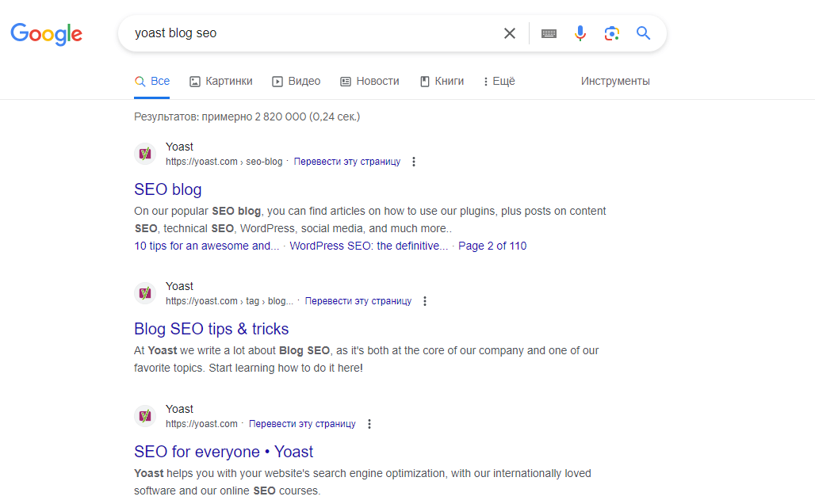
Task: Open 'Blog SEO tips & tricks' result
Action: (212, 329)
